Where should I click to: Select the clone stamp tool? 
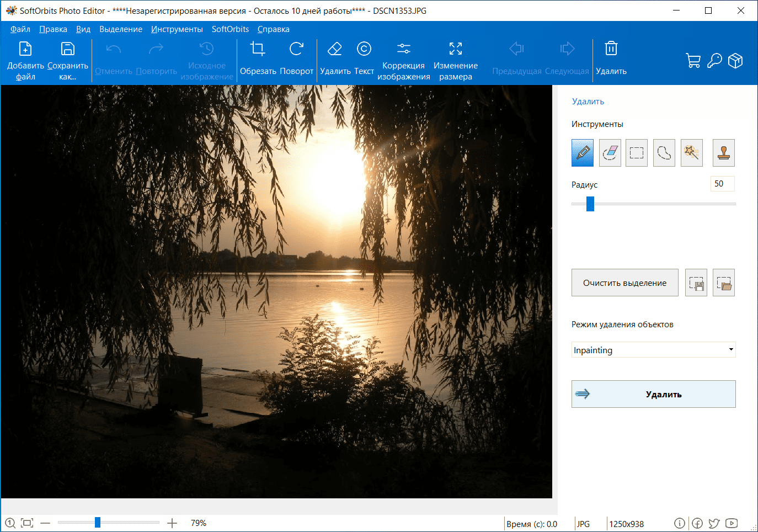(x=723, y=153)
